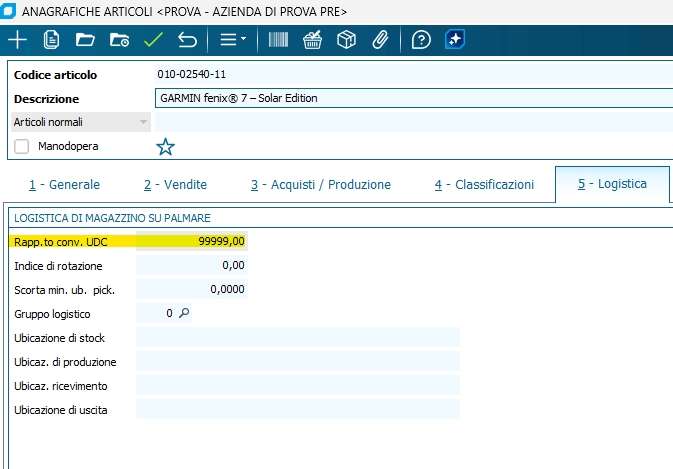Screen dimensions: 673x469
Task: Expand the Articoli normali dropdown
Action: point(81,122)
